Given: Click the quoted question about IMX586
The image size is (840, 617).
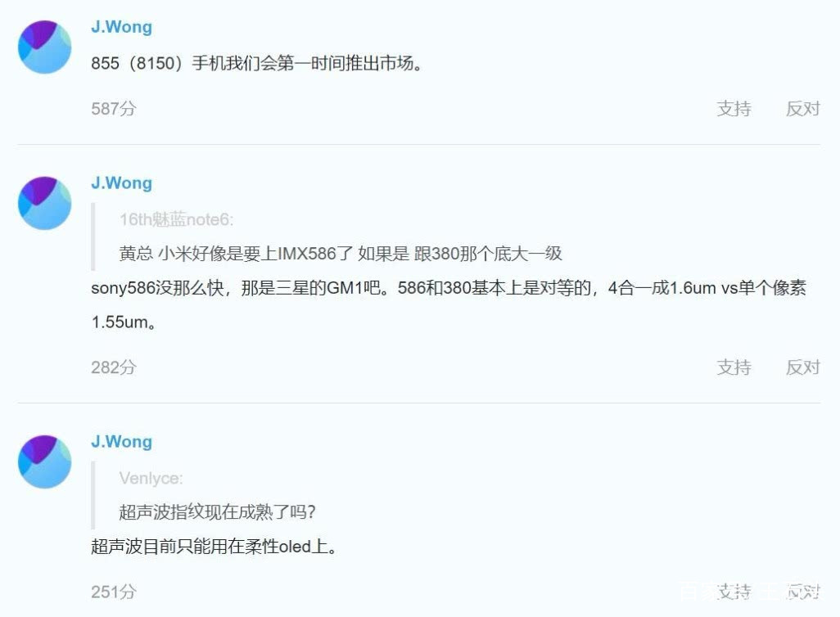Looking at the screenshot, I should point(341,254).
